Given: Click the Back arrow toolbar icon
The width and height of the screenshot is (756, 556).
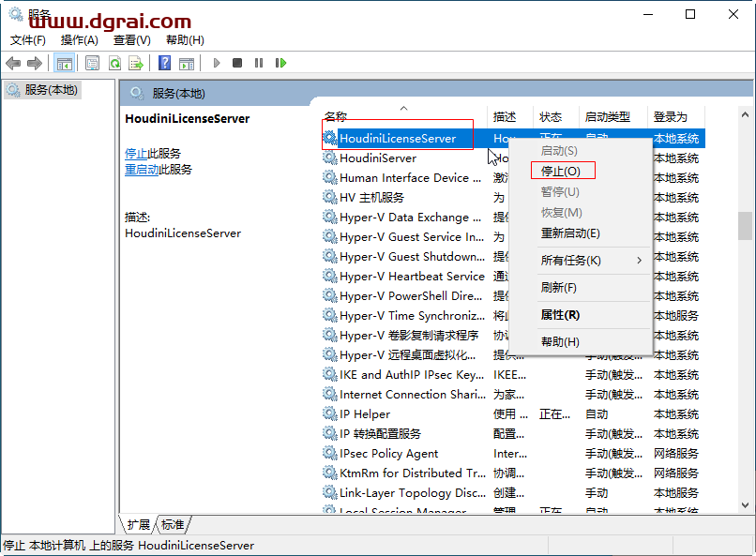Looking at the screenshot, I should [13, 63].
